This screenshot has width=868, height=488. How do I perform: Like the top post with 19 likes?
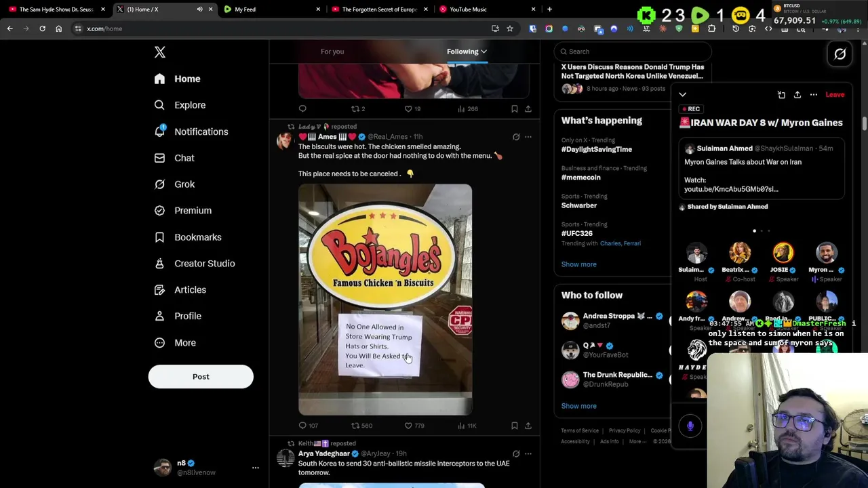[x=413, y=108]
